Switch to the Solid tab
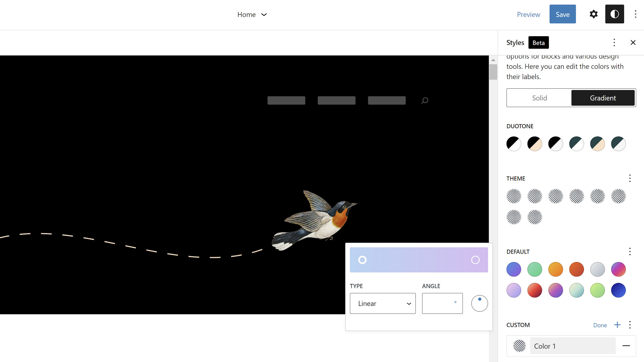This screenshot has height=362, width=644. tap(539, 98)
